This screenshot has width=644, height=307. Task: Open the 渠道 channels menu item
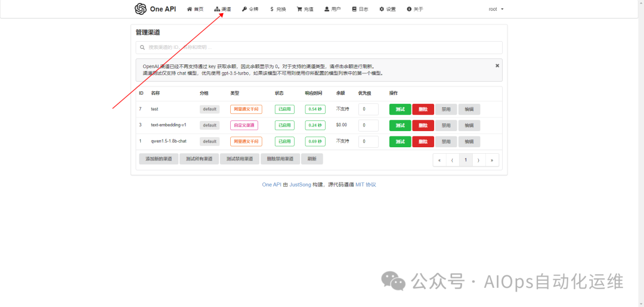tap(222, 9)
